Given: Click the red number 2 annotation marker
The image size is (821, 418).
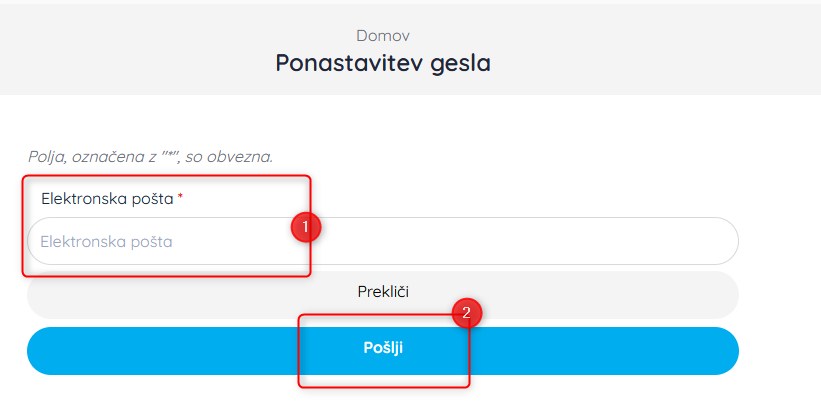Looking at the screenshot, I should [467, 313].
